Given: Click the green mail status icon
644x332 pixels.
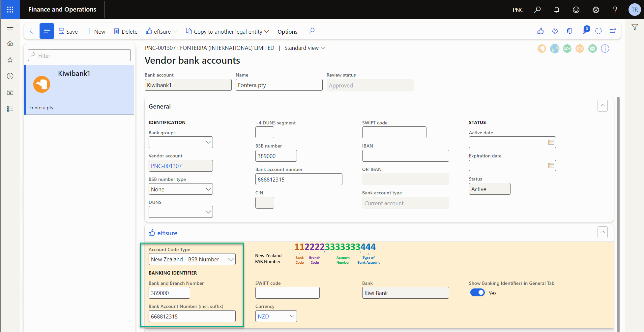Looking at the screenshot, I should [593, 49].
